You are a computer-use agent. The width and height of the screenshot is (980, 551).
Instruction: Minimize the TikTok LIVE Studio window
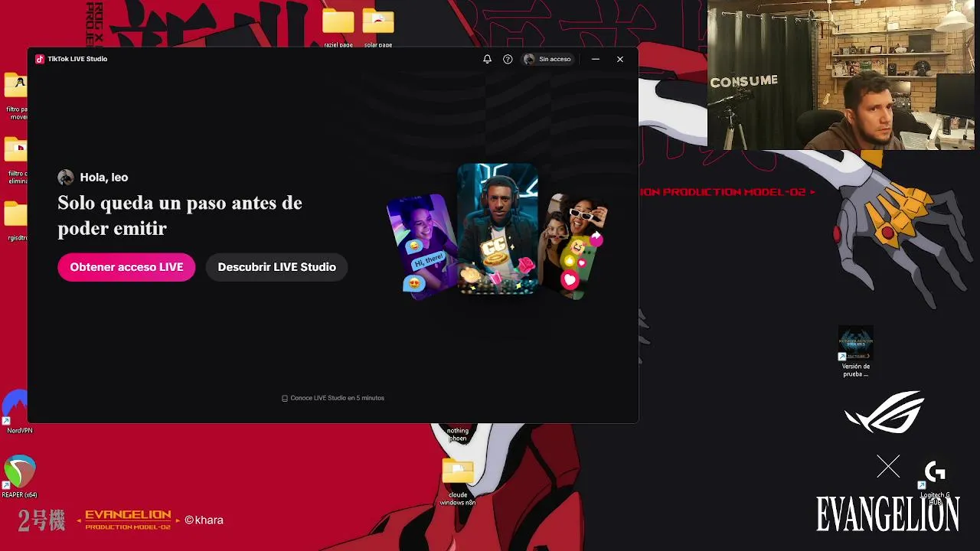[x=595, y=59]
